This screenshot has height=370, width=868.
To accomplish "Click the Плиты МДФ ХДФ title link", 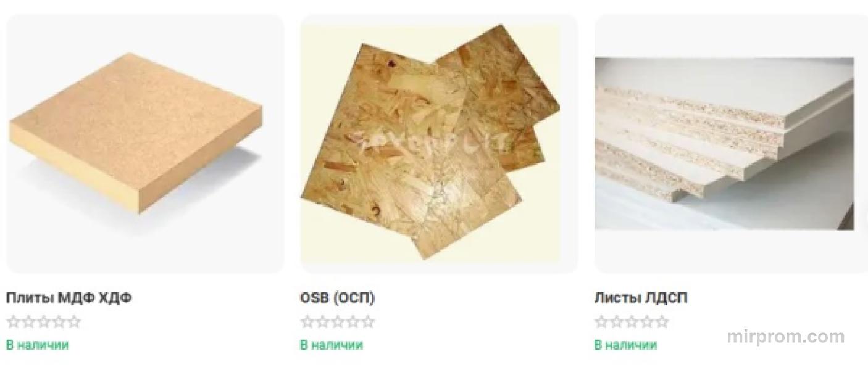I will (x=69, y=298).
